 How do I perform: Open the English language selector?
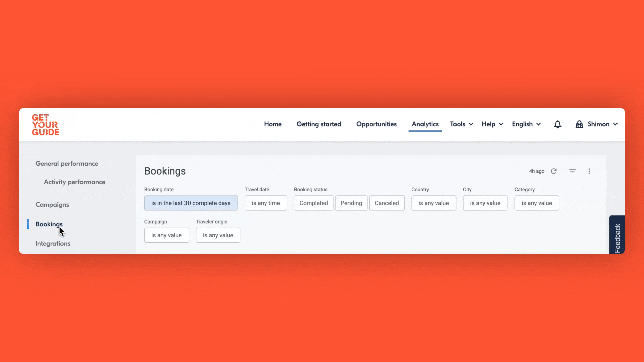[526, 124]
